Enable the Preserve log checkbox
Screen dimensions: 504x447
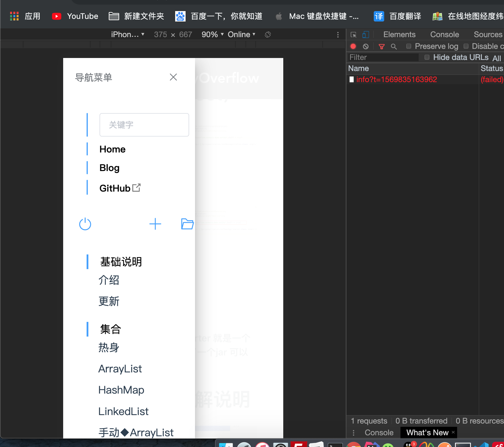(409, 46)
